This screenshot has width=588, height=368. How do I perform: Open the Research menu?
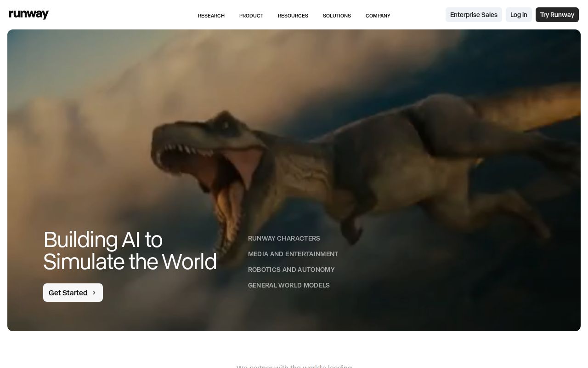(211, 16)
